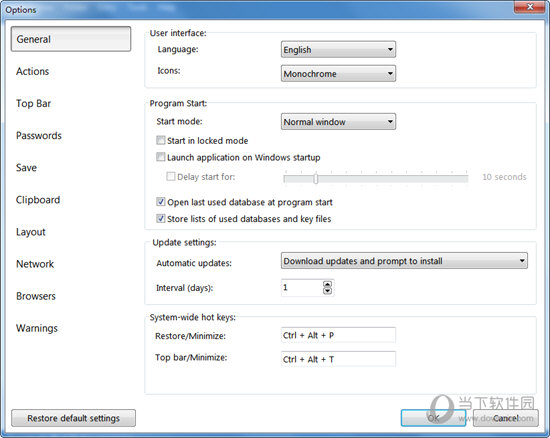The width and height of the screenshot is (550, 438).
Task: Switch to the Layout category
Action: pyautogui.click(x=31, y=232)
